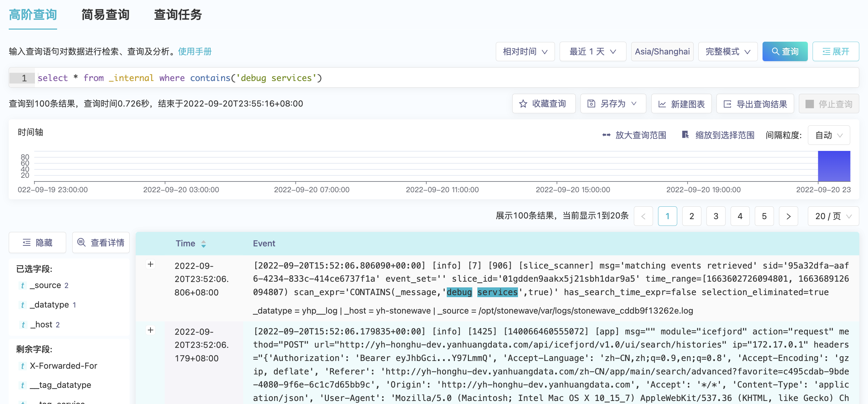Click the 查询到100条结果 status text
Image resolution: width=868 pixels, height=404 pixels.
[x=156, y=104]
